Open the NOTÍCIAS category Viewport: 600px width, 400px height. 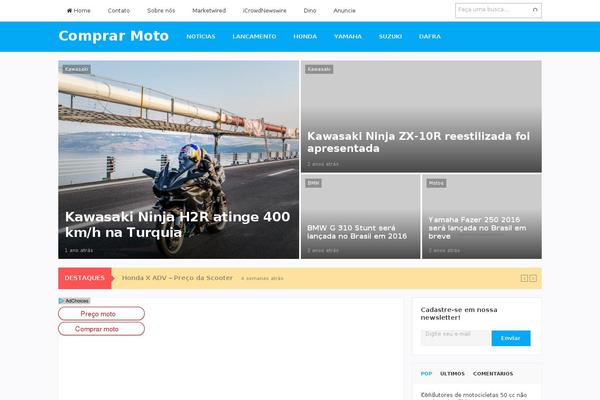(201, 36)
